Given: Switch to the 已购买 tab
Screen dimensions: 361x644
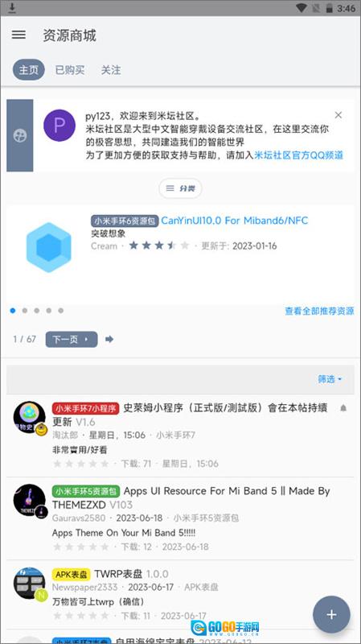Looking at the screenshot, I should [x=70, y=70].
